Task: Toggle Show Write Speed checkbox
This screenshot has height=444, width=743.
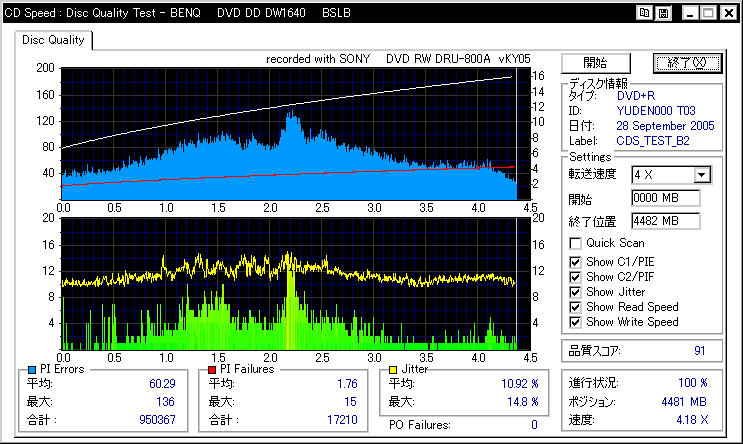Action: coord(575,323)
